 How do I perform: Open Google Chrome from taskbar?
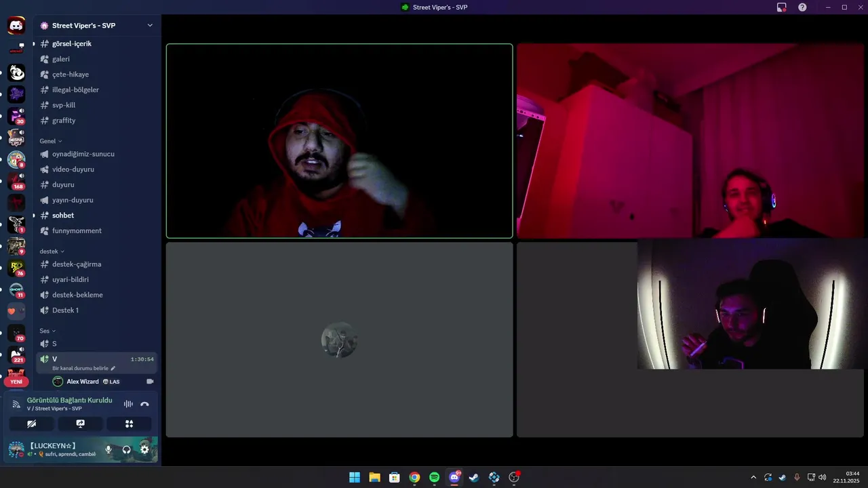[x=414, y=477]
